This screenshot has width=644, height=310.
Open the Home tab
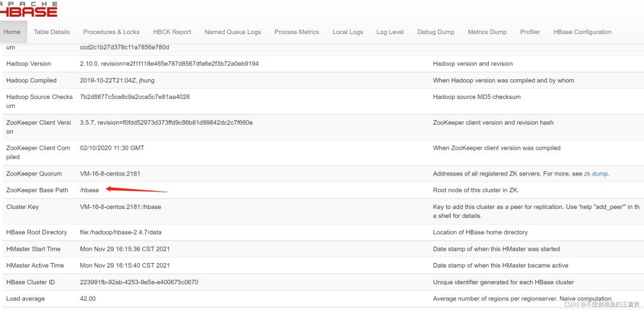(12, 32)
